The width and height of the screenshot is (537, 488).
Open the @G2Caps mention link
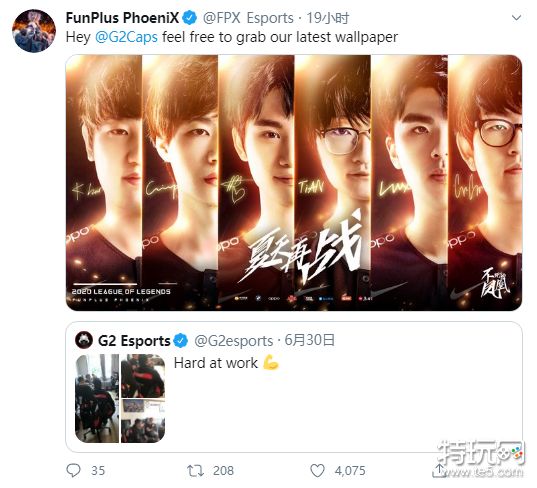[126, 37]
